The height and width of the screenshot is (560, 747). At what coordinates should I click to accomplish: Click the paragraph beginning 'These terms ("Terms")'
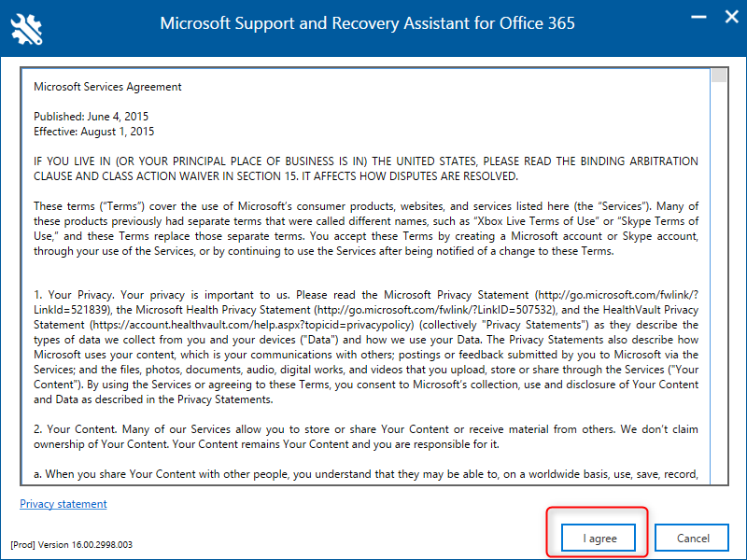click(366, 229)
